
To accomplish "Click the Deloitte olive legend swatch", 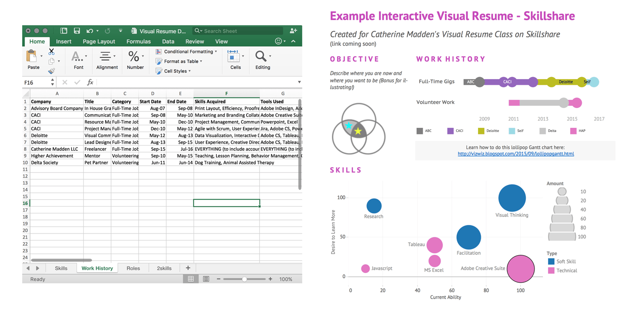I will (481, 131).
